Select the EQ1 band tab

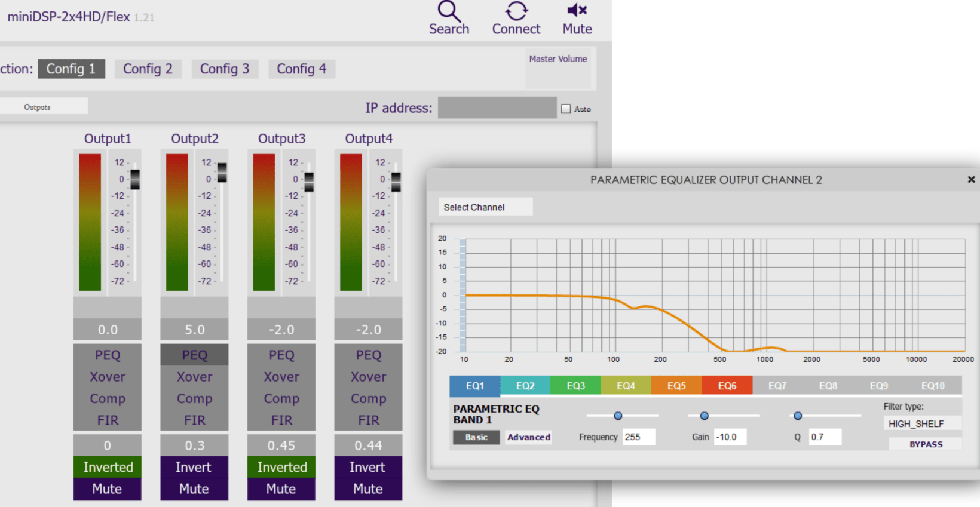point(474,386)
